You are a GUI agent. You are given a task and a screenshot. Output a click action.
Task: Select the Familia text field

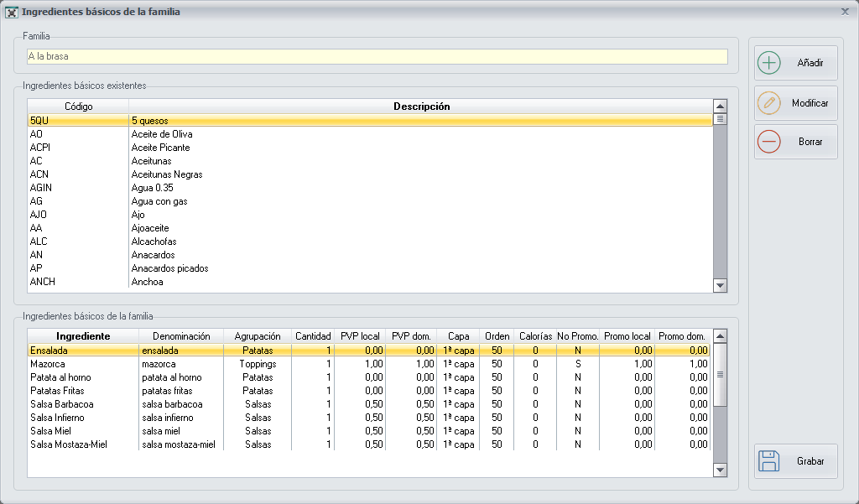(x=377, y=56)
